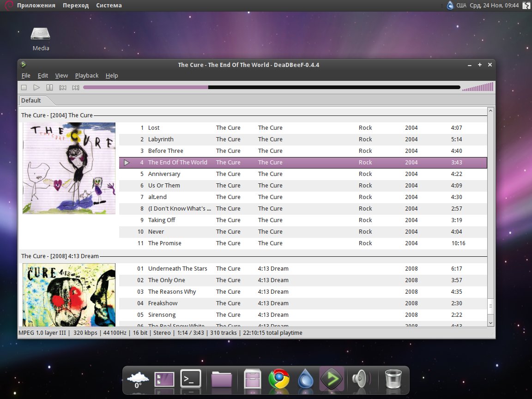Click The Cure 2004 album cover
The width and height of the screenshot is (532, 399).
[x=69, y=168]
